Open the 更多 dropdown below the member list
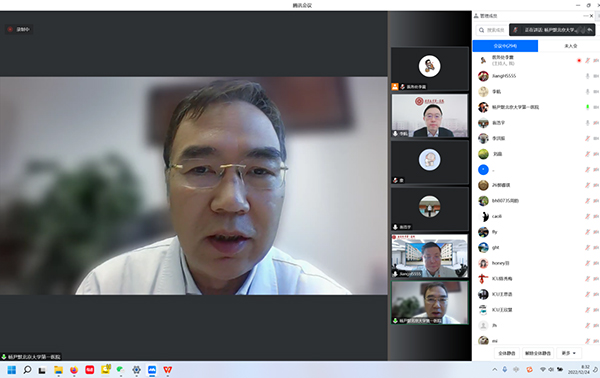Image resolution: width=600 pixels, height=378 pixels. click(569, 353)
